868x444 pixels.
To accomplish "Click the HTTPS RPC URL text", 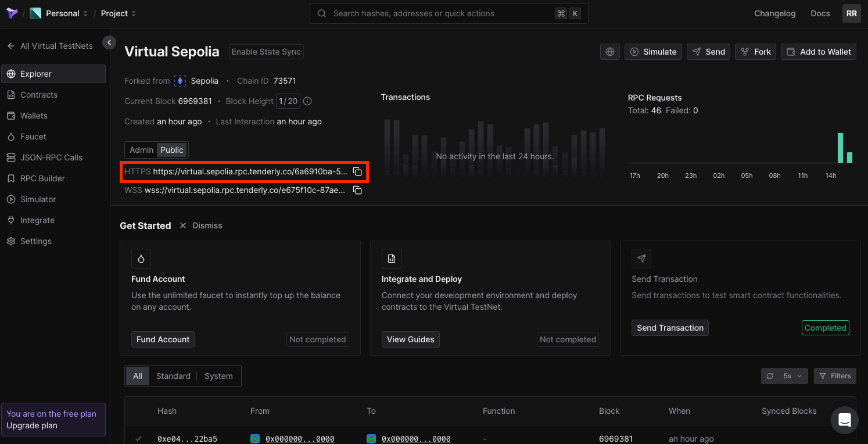I will (250, 171).
